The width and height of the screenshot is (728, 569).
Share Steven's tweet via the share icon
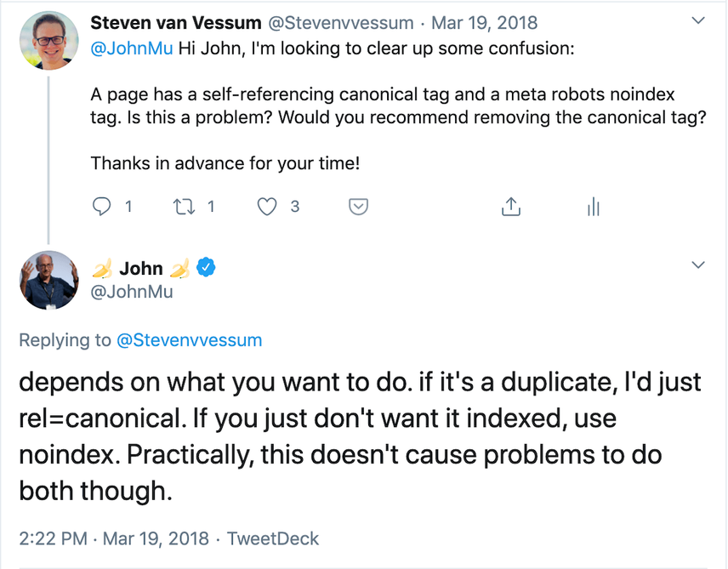tap(510, 206)
